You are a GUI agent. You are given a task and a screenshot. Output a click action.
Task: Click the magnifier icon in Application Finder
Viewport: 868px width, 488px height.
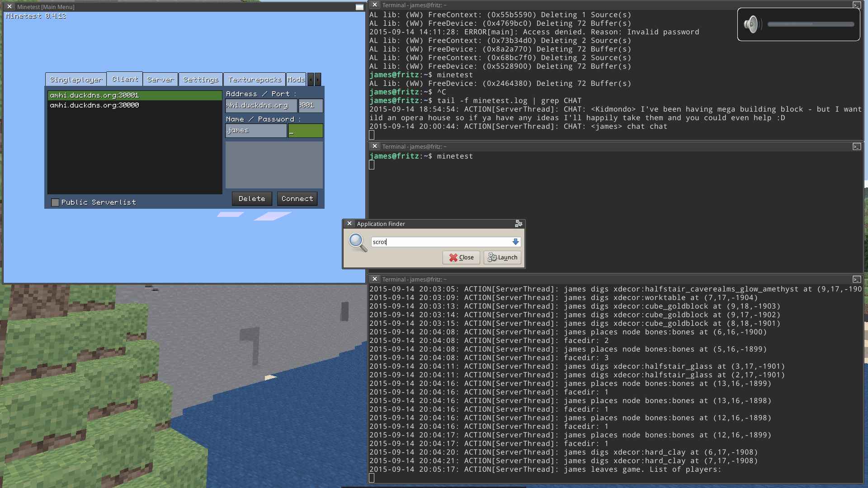358,243
